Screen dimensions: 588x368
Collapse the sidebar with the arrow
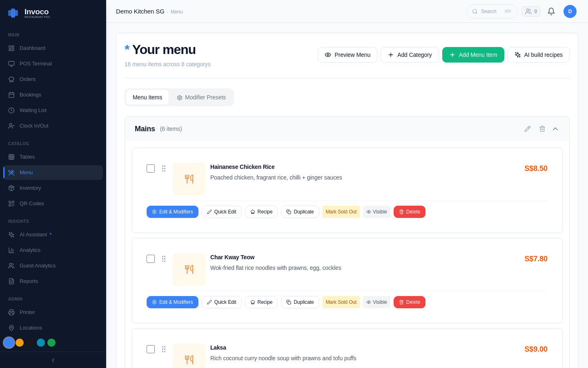click(x=53, y=360)
